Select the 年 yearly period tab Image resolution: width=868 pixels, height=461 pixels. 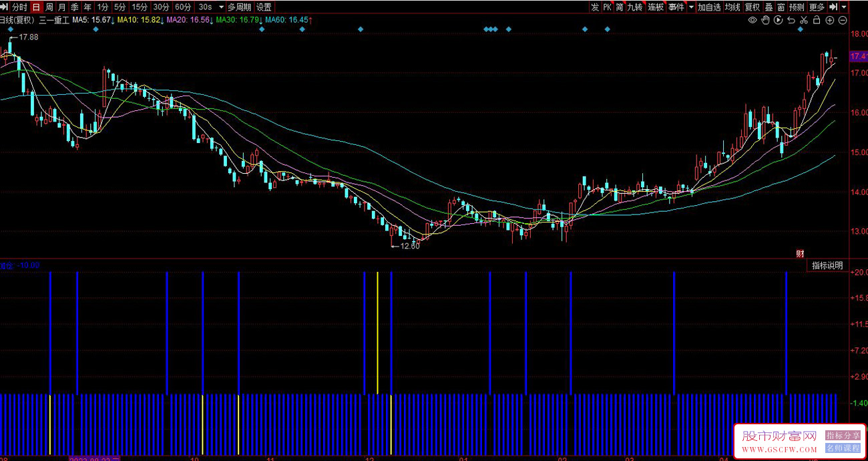click(x=87, y=7)
